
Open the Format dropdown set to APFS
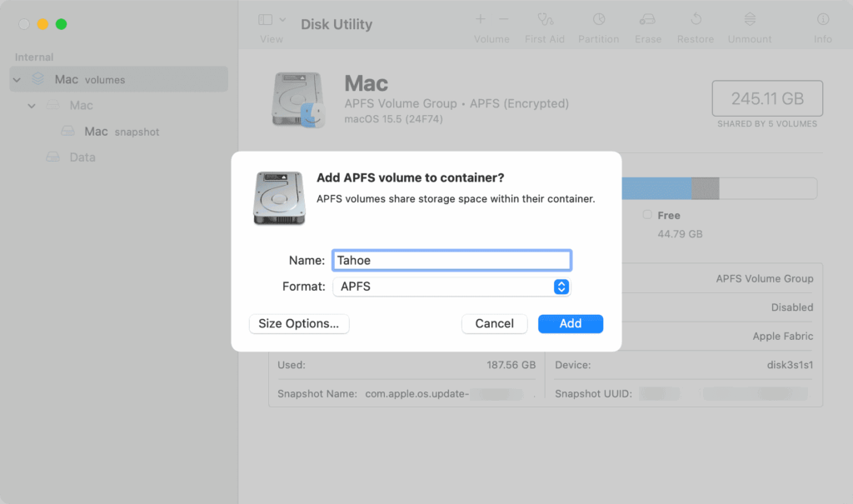(x=451, y=287)
